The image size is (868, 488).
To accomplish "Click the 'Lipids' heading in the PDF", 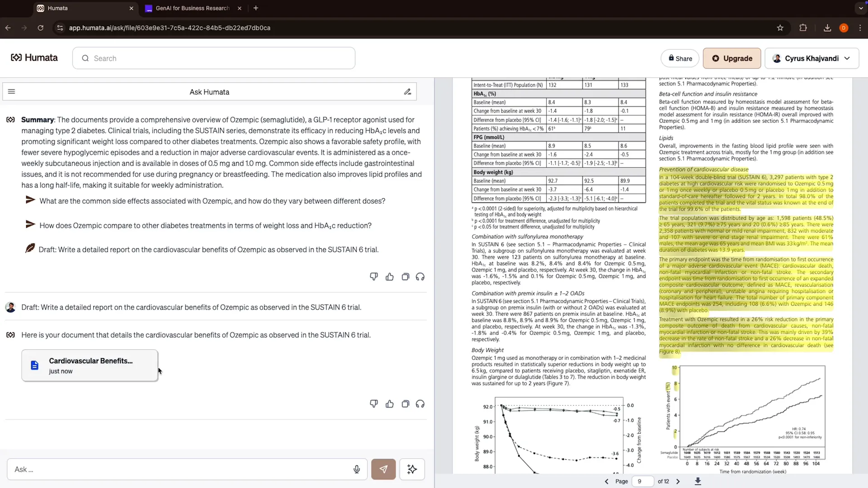I will click(x=666, y=138).
